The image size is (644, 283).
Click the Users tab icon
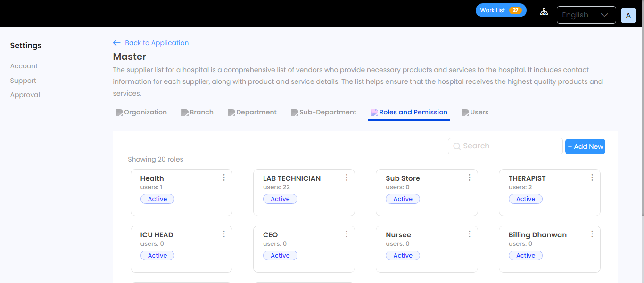[x=465, y=113]
